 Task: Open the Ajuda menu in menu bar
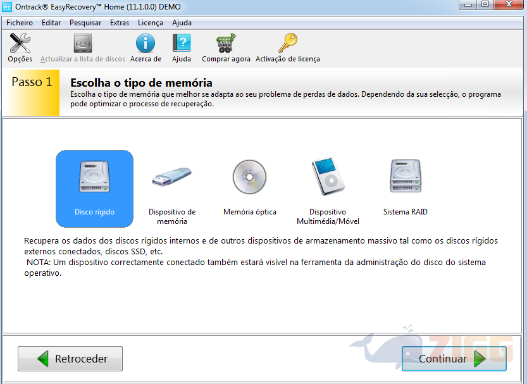pyautogui.click(x=181, y=23)
